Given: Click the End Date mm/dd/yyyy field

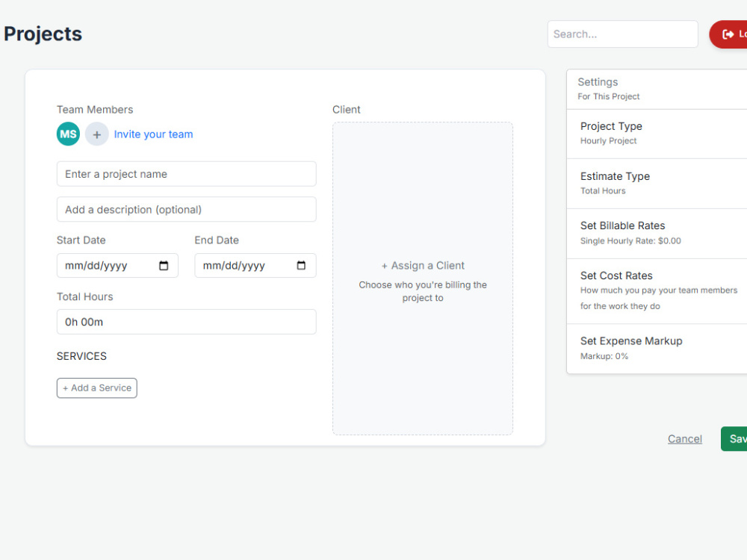Looking at the screenshot, I should pyautogui.click(x=255, y=266).
